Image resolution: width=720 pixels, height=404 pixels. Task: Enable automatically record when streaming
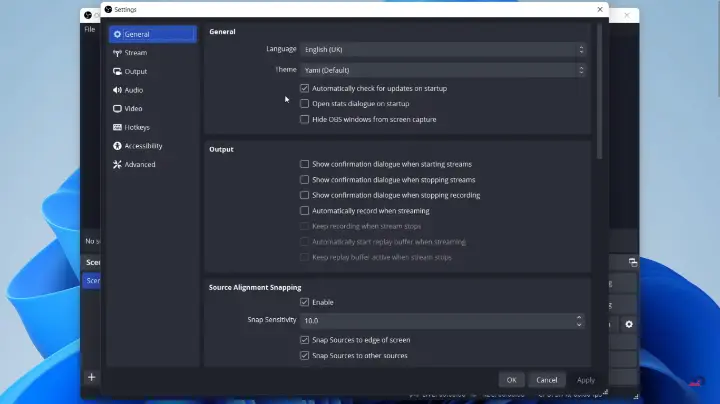click(x=304, y=211)
